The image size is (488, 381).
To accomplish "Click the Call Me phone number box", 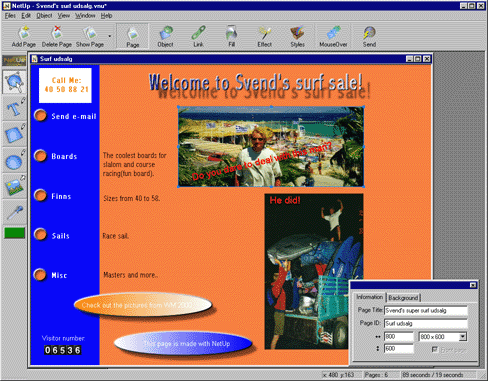I will click(65, 85).
